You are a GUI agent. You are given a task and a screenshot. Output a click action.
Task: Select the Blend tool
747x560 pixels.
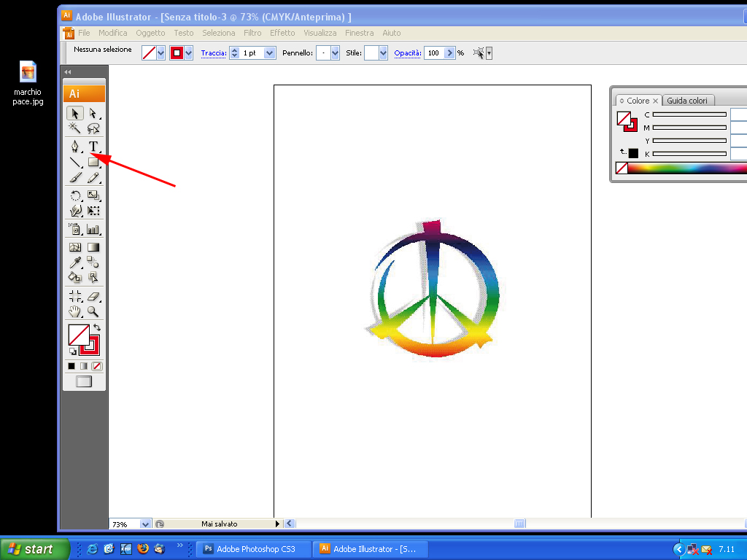tap(93, 262)
